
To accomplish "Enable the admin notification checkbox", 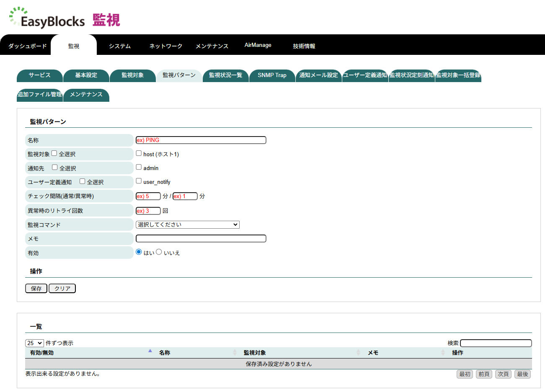I will coord(139,167).
